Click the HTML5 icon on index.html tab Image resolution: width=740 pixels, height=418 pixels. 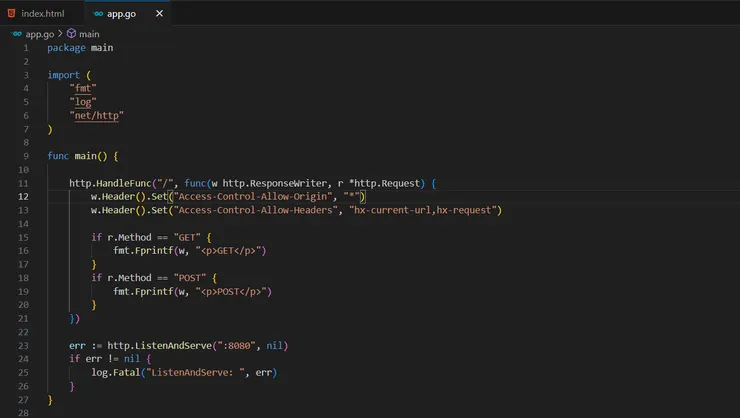point(11,13)
